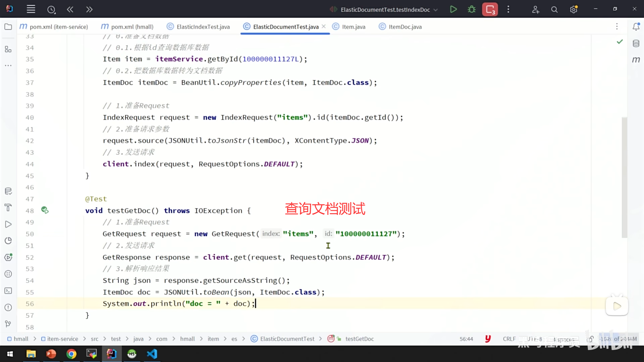Open the Maven tool window icon
Image resolution: width=644 pixels, height=362 pixels.
[636, 60]
